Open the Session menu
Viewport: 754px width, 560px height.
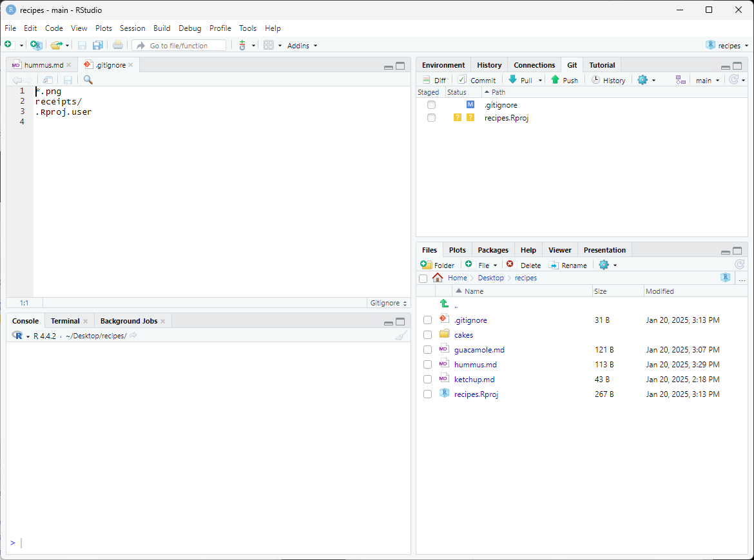[132, 28]
